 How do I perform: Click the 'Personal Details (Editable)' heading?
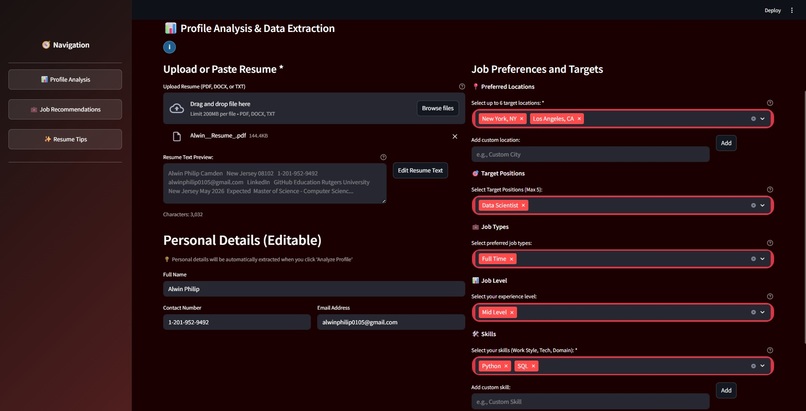(242, 240)
